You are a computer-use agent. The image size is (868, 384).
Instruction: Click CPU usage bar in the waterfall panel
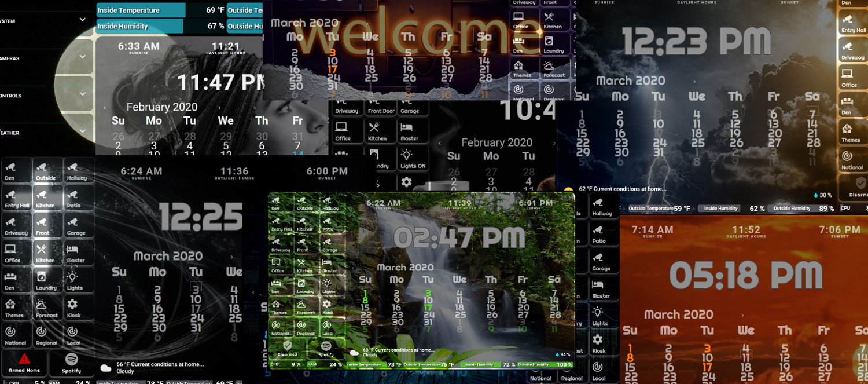(x=286, y=365)
